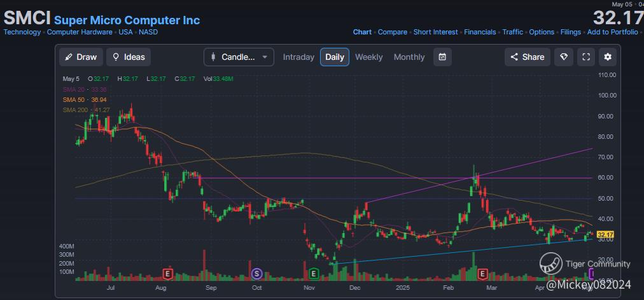Switch to Weekly timeframe

[x=369, y=57]
